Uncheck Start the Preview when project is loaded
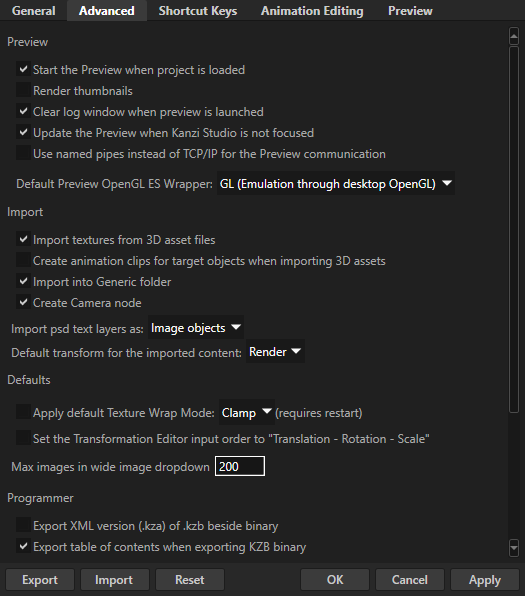Screen dimensions: 525x596 pyautogui.click(x=23, y=69)
